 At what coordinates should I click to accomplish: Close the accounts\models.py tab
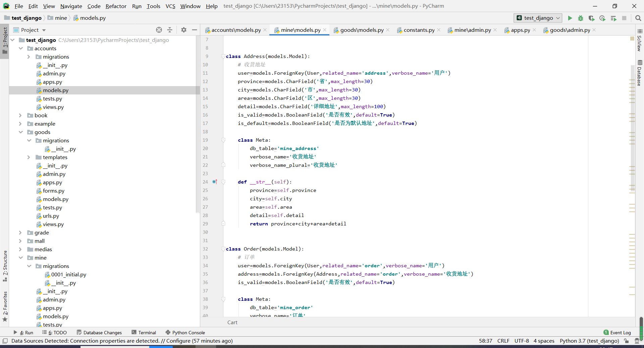tap(265, 30)
